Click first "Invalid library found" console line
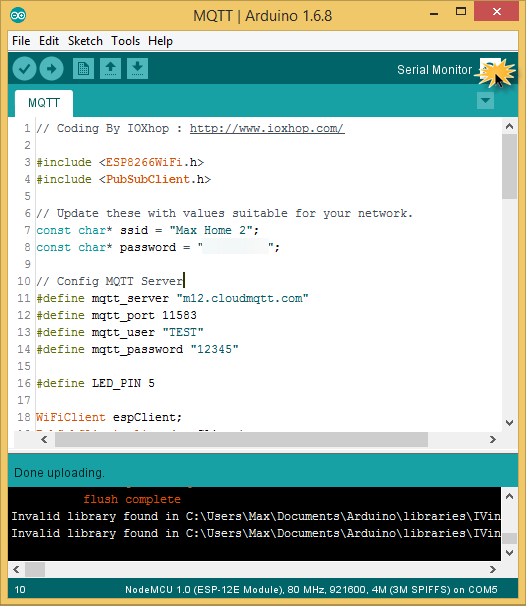This screenshot has height=606, width=526. 256,516
